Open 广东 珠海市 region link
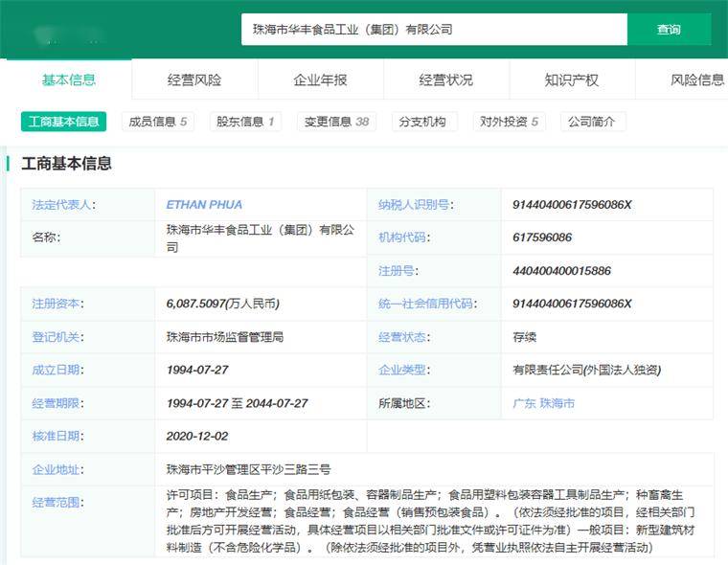Image resolution: width=728 pixels, height=565 pixels. point(544,403)
